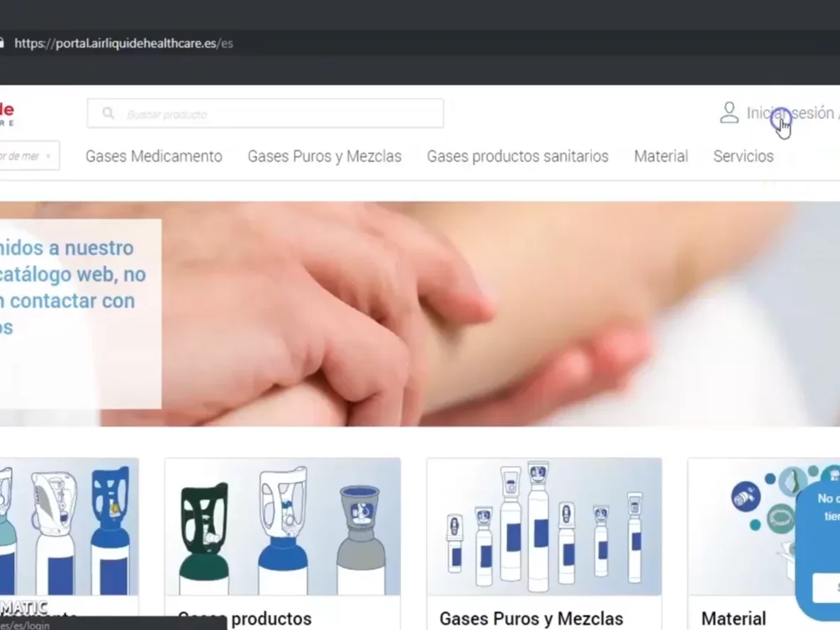Click the user account silhouette icon
The width and height of the screenshot is (840, 630).
click(729, 113)
